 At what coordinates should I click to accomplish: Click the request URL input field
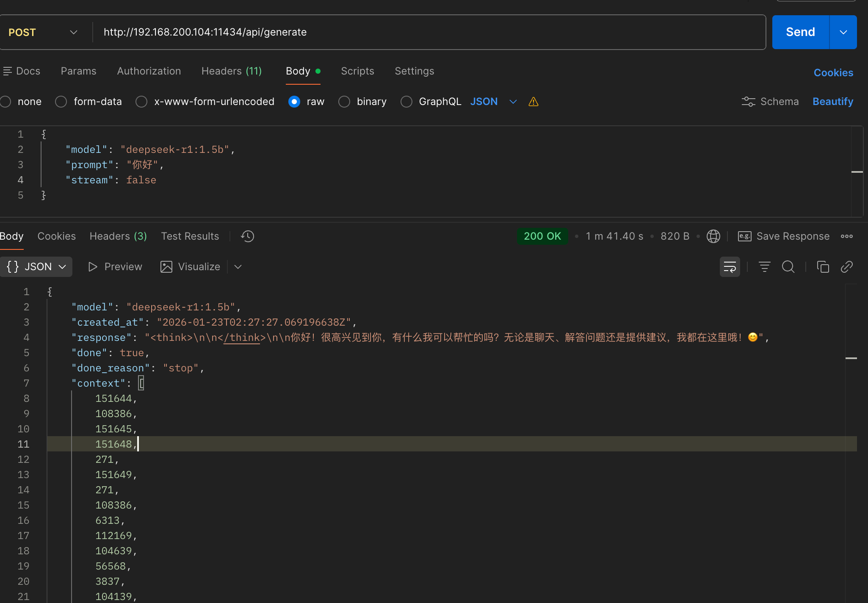pos(423,32)
